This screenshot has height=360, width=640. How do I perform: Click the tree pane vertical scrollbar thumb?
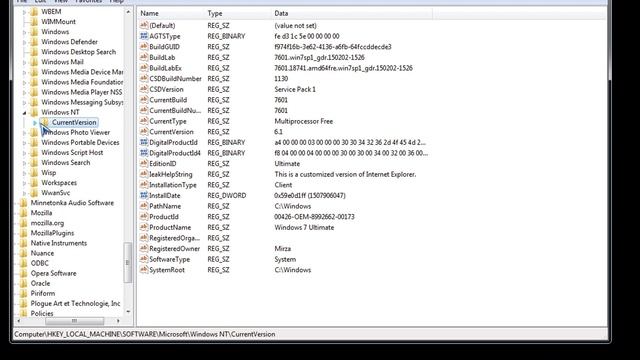coord(128,262)
